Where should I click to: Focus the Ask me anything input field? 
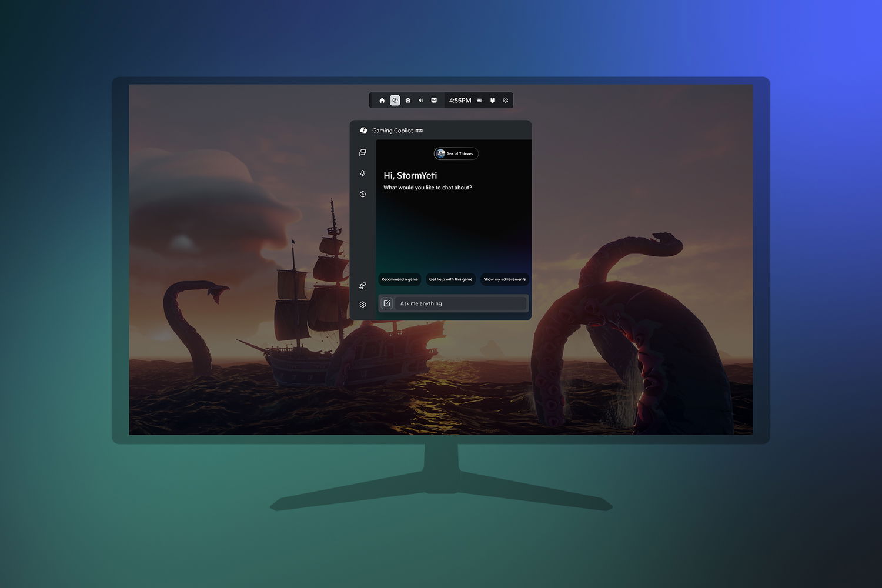click(x=460, y=303)
